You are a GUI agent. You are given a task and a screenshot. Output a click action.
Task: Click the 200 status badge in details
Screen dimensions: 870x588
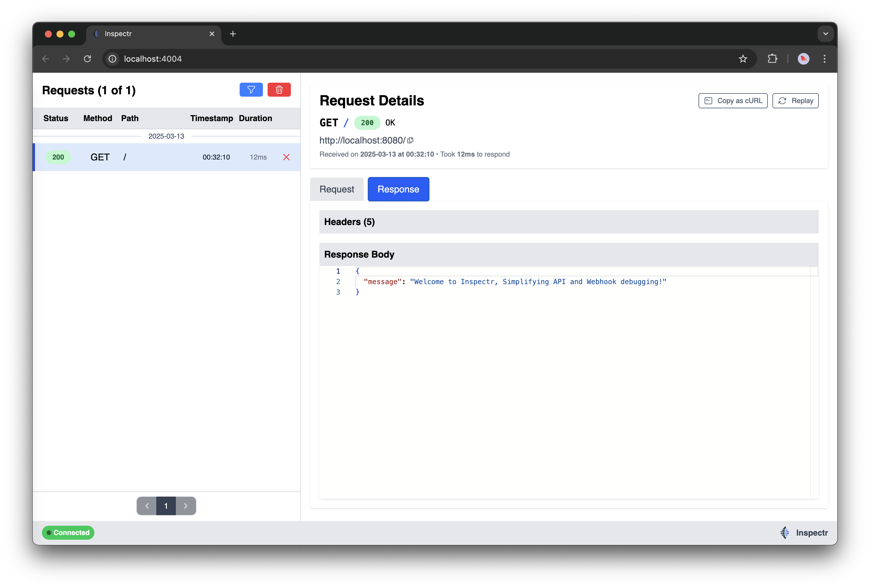click(x=367, y=123)
